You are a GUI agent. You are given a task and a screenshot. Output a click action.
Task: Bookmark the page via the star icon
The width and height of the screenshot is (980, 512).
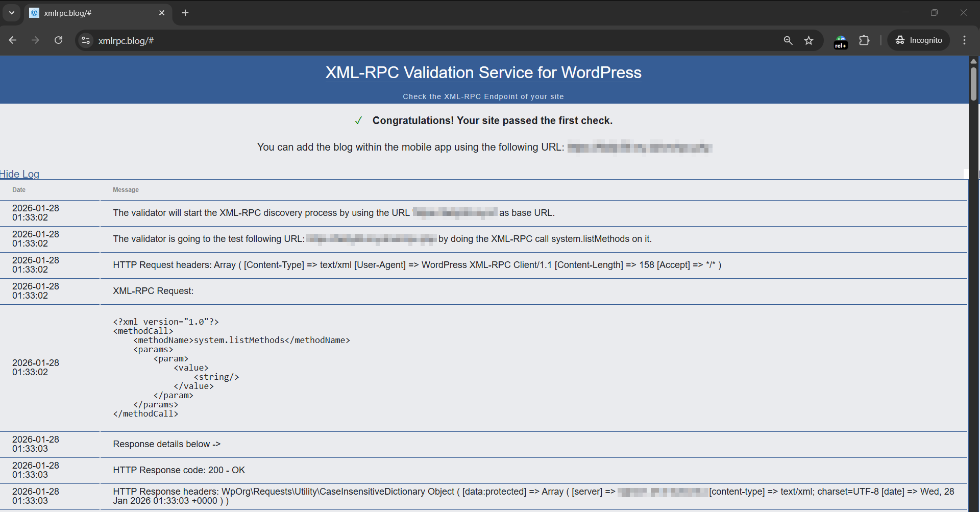click(x=809, y=40)
